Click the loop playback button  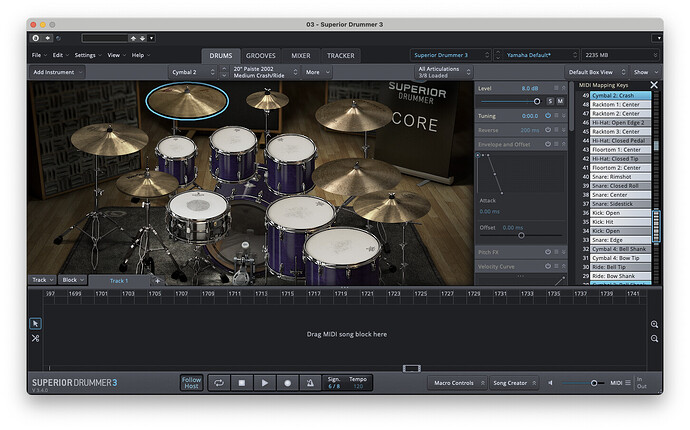(219, 383)
